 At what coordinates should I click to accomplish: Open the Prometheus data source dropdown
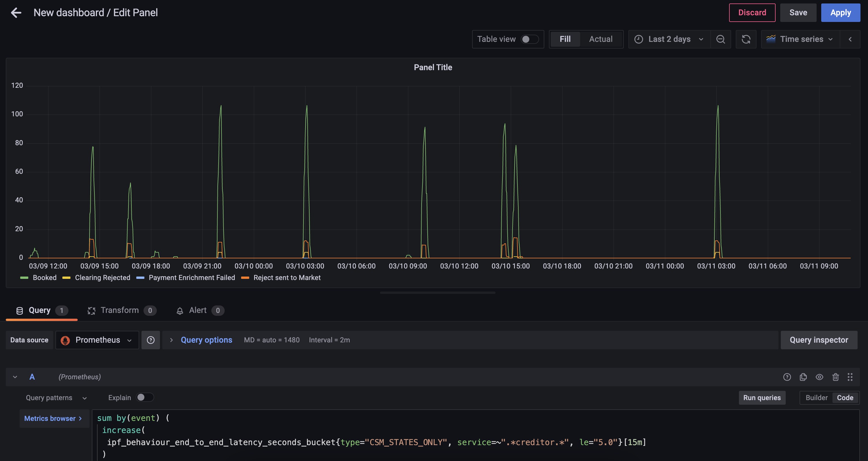tap(97, 340)
